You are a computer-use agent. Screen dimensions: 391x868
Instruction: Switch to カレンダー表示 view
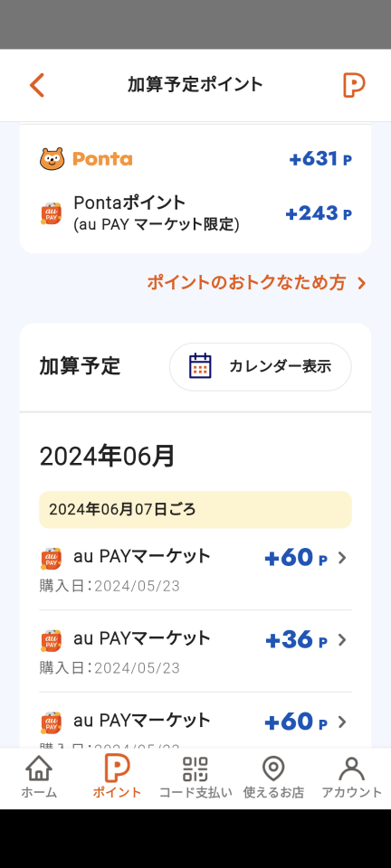coord(261,366)
